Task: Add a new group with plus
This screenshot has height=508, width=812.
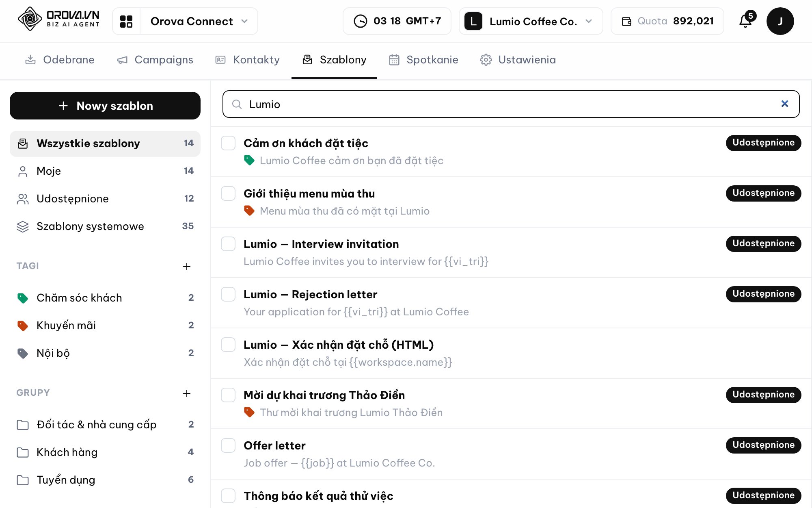Action: point(187,393)
